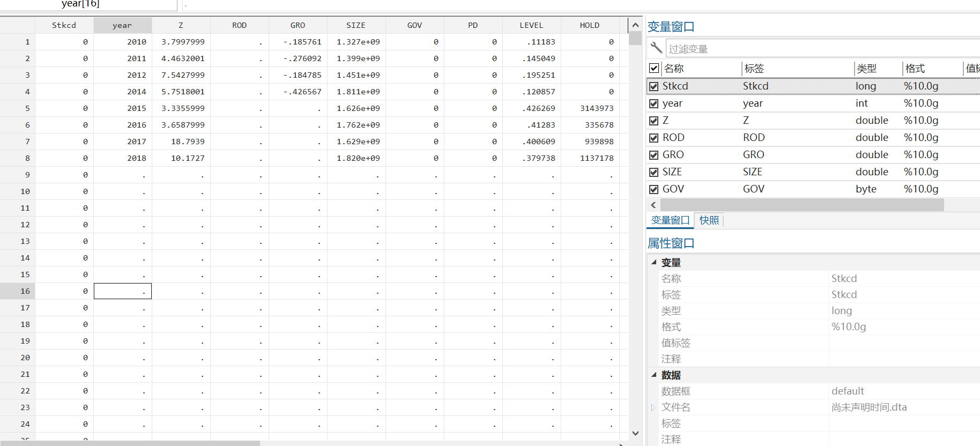Click the Z cell with value 3.7997999
The height and width of the screenshot is (446, 980).
pyautogui.click(x=181, y=42)
